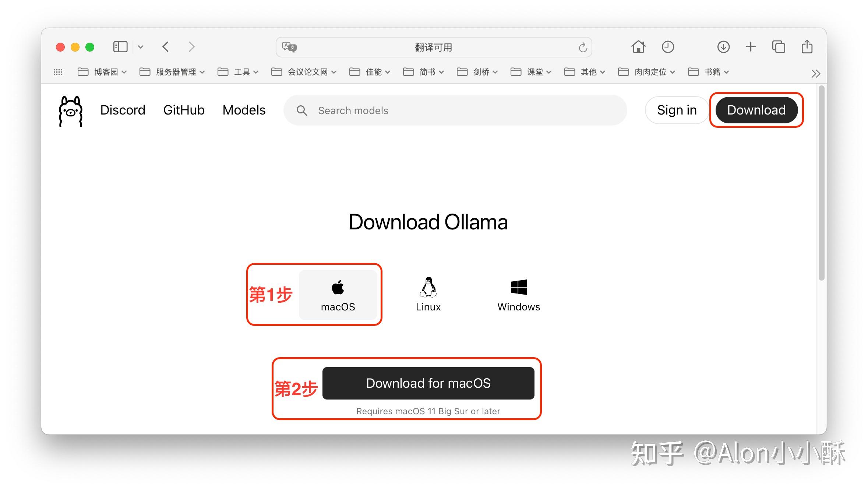Select the Linux platform with penguin icon
Screen dimensions: 868x489
(428, 294)
